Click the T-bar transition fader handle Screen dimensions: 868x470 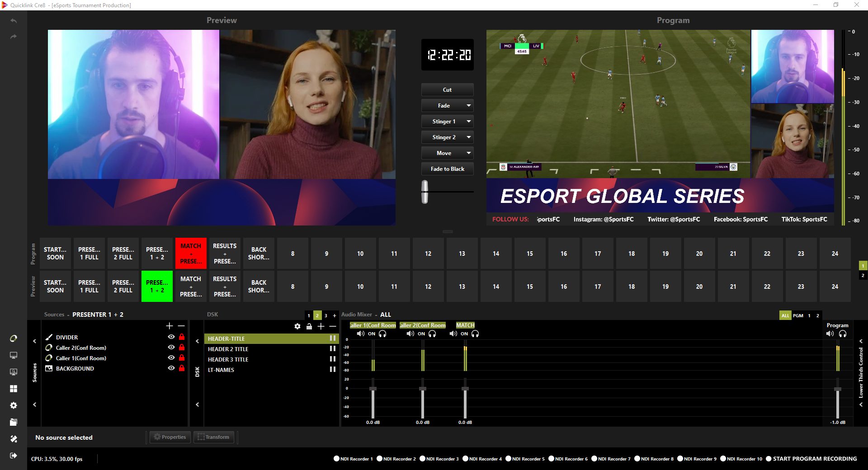(x=425, y=192)
